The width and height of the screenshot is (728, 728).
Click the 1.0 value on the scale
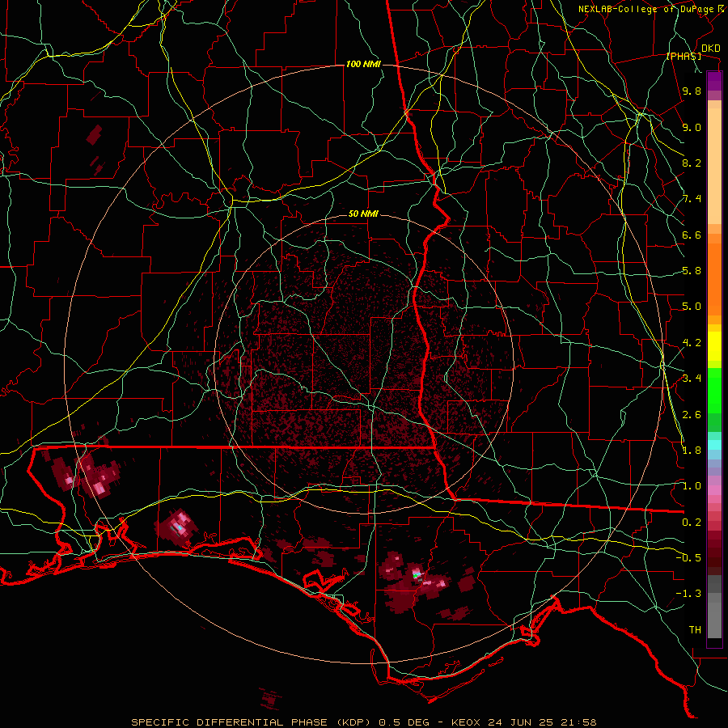(x=692, y=486)
